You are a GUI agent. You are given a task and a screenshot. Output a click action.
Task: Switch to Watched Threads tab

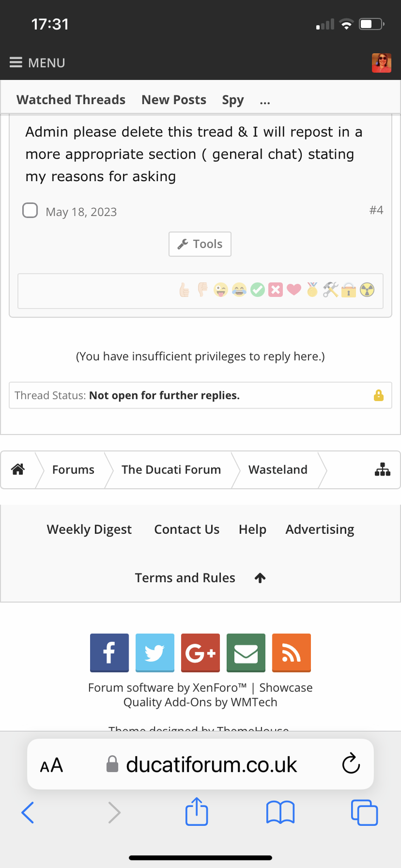click(71, 100)
